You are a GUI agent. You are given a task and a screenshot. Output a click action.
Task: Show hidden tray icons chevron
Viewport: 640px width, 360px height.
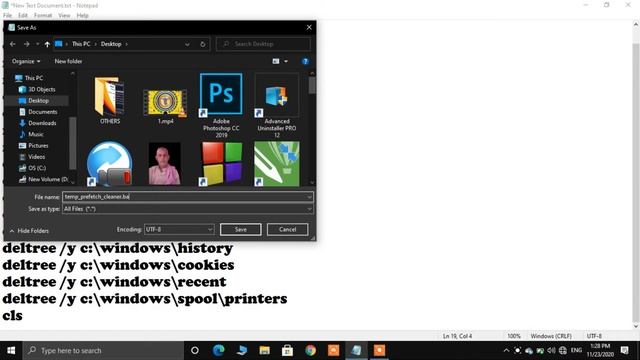[x=506, y=351]
